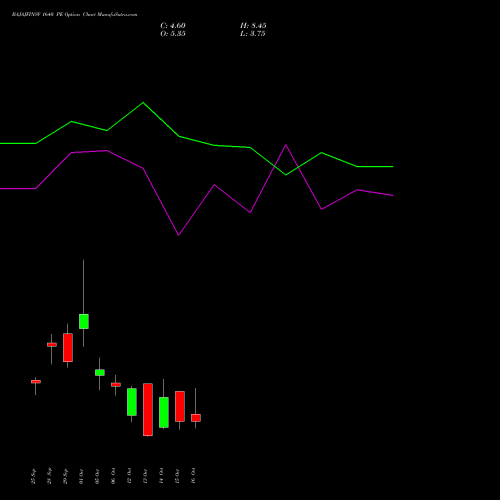500x500 pixels.
Task: Select the tall red candlestick above 13 Oct
Action: click(148, 410)
